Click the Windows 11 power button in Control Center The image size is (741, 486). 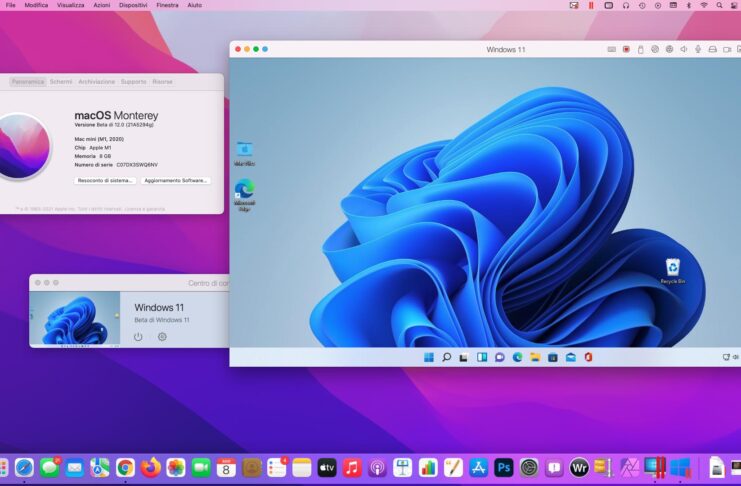138,337
